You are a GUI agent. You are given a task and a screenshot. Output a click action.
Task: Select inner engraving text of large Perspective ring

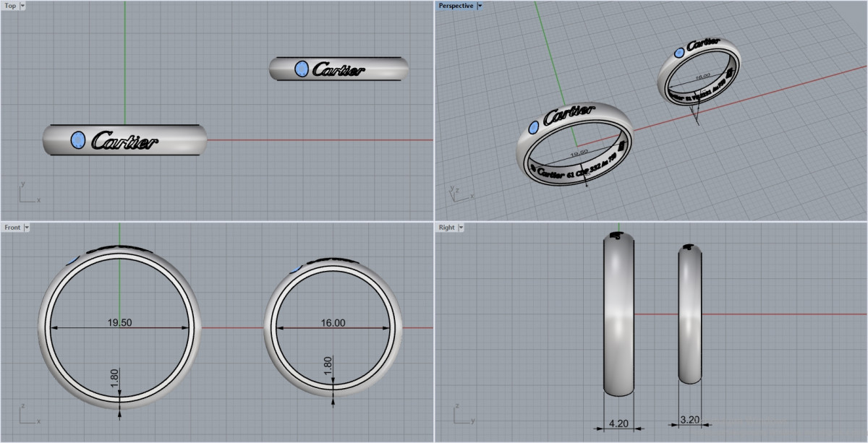[x=577, y=168]
